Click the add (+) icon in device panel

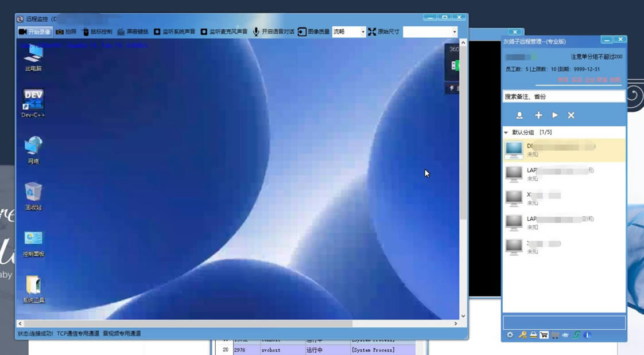[x=538, y=115]
